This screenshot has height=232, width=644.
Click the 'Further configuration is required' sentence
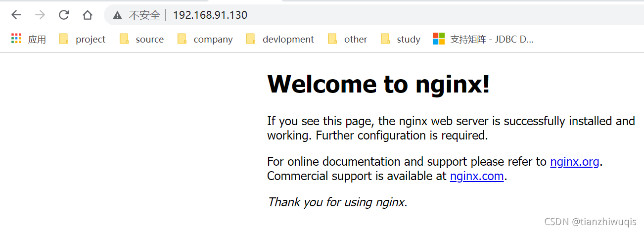(402, 136)
